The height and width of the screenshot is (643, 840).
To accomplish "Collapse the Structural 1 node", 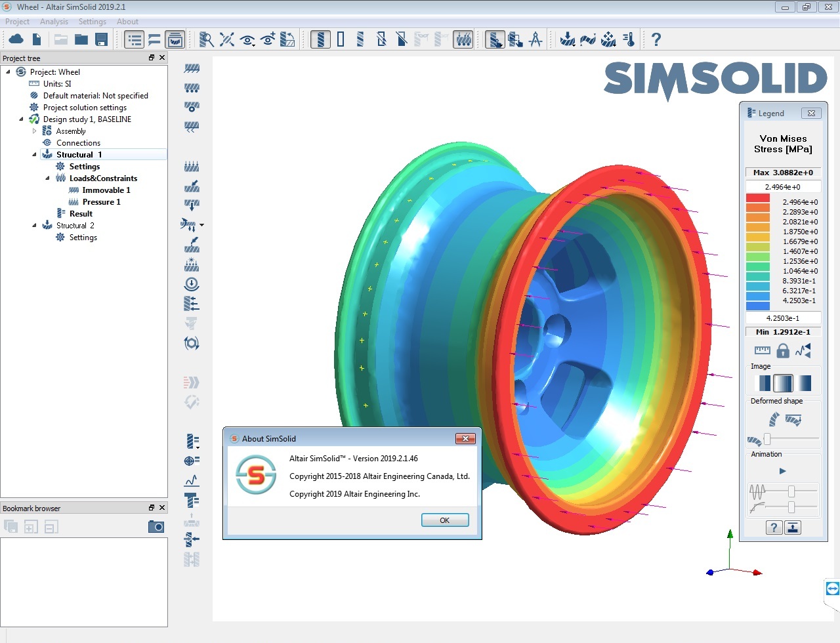I will tap(34, 155).
